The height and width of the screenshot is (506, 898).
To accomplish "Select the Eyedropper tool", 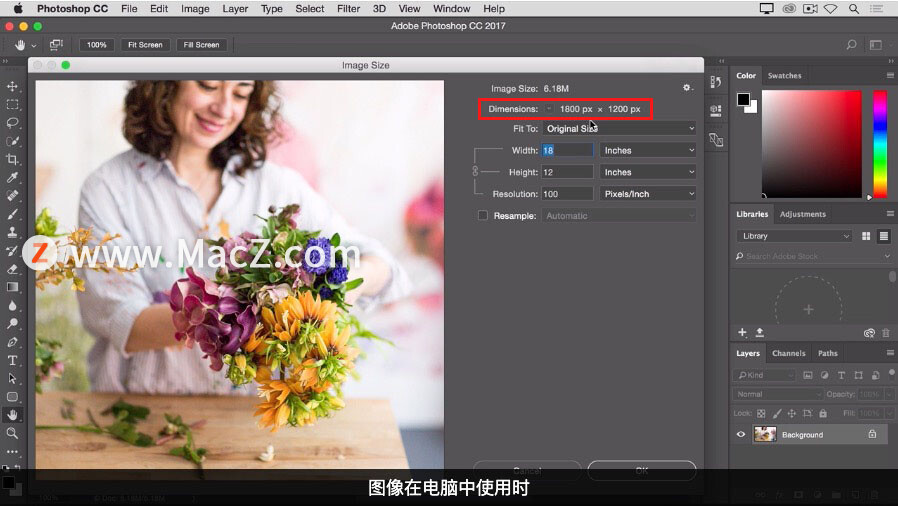I will tap(12, 177).
